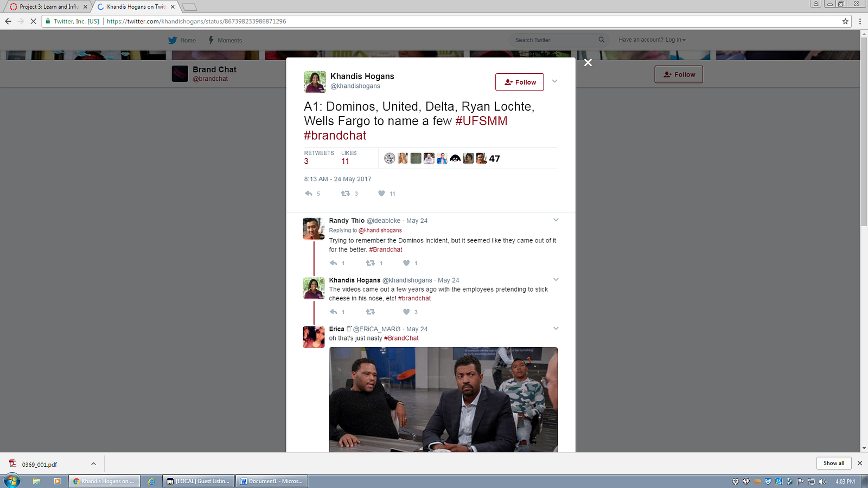Expand options on Erica's reply
The height and width of the screenshot is (488, 868).
click(556, 329)
